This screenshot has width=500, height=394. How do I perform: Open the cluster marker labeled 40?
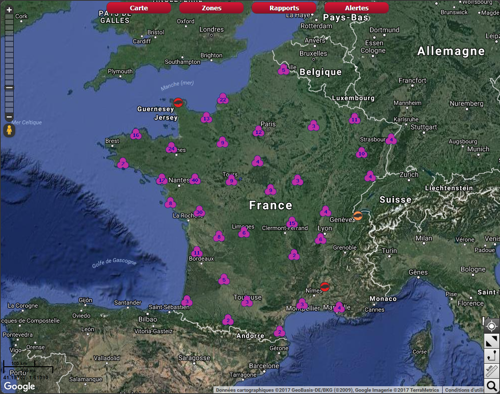(x=195, y=179)
